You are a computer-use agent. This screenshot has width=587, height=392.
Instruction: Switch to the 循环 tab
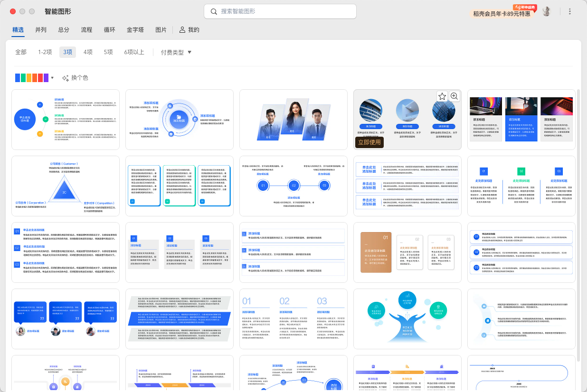point(109,29)
